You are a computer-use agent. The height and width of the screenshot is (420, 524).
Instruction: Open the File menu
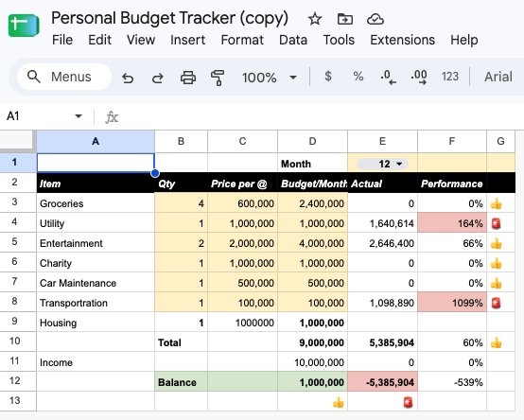pos(62,40)
